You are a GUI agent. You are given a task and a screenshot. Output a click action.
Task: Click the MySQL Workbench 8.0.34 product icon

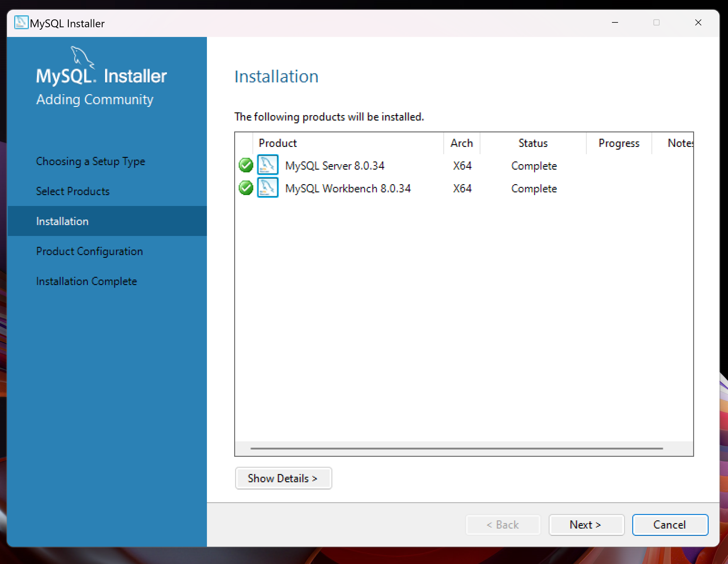[268, 188]
